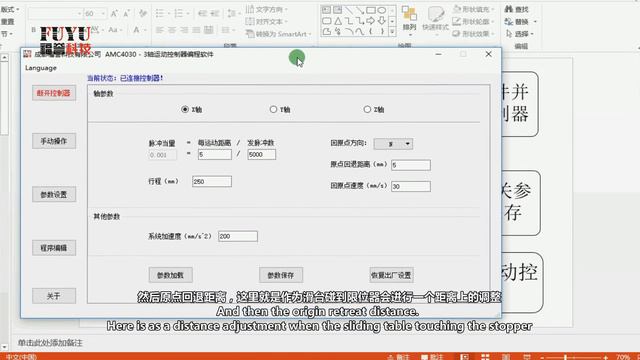This screenshot has width=640, height=360.
Task: Open the font size dropdown showing 60
Action: [103, 13]
